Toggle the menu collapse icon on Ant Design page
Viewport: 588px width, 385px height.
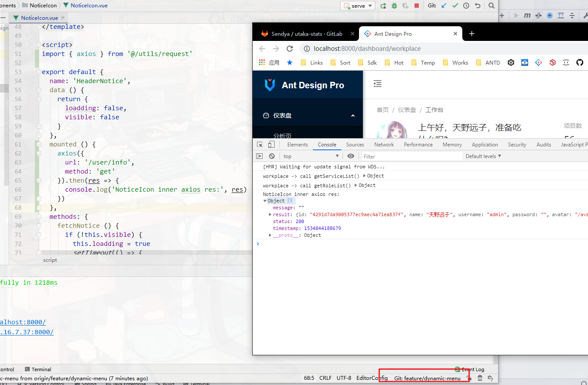tap(378, 84)
